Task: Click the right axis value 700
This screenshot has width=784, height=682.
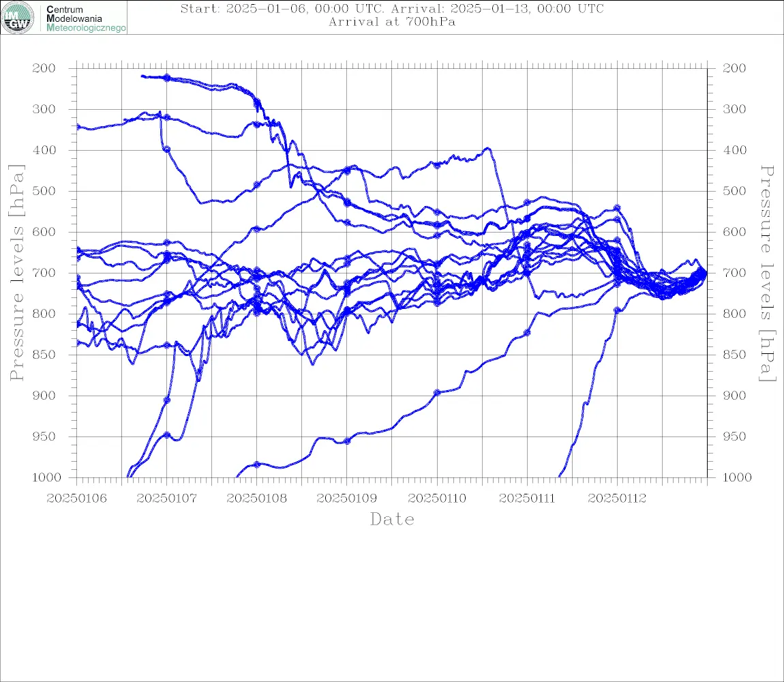Action: point(734,273)
